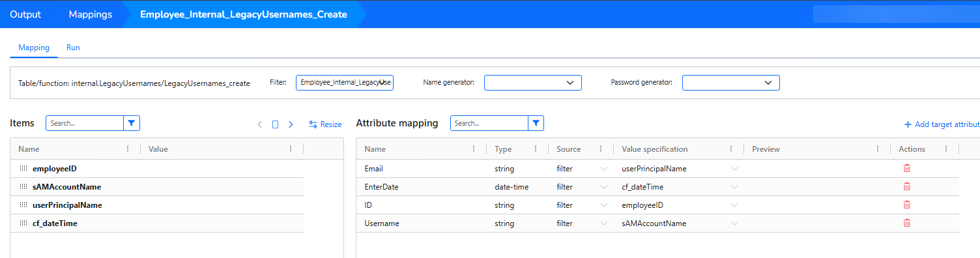
Task: Delete the ID attribute mapping
Action: [906, 205]
